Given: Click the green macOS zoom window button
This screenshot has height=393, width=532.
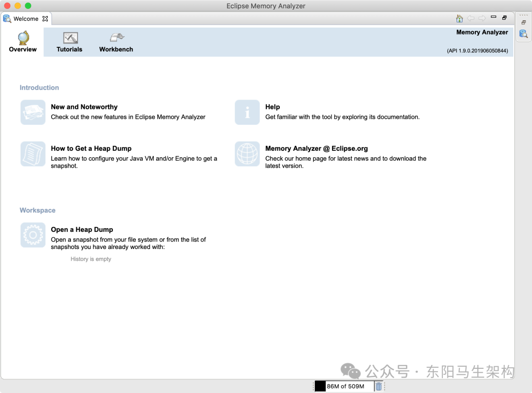Looking at the screenshot, I should (x=28, y=6).
